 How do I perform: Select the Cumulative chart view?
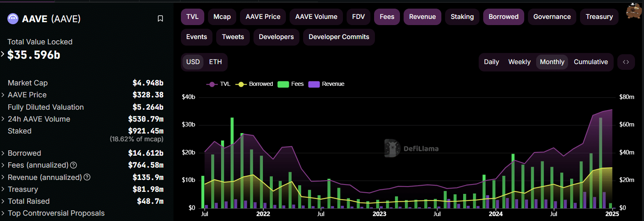(590, 62)
